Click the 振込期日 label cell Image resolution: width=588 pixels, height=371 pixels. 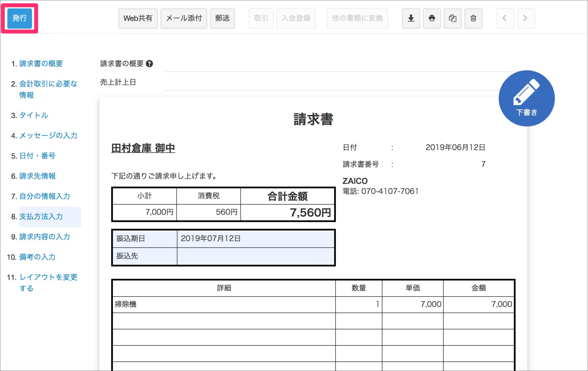(145, 239)
